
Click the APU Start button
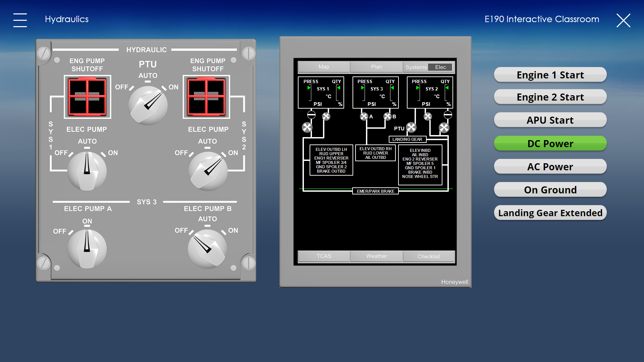coord(550,120)
